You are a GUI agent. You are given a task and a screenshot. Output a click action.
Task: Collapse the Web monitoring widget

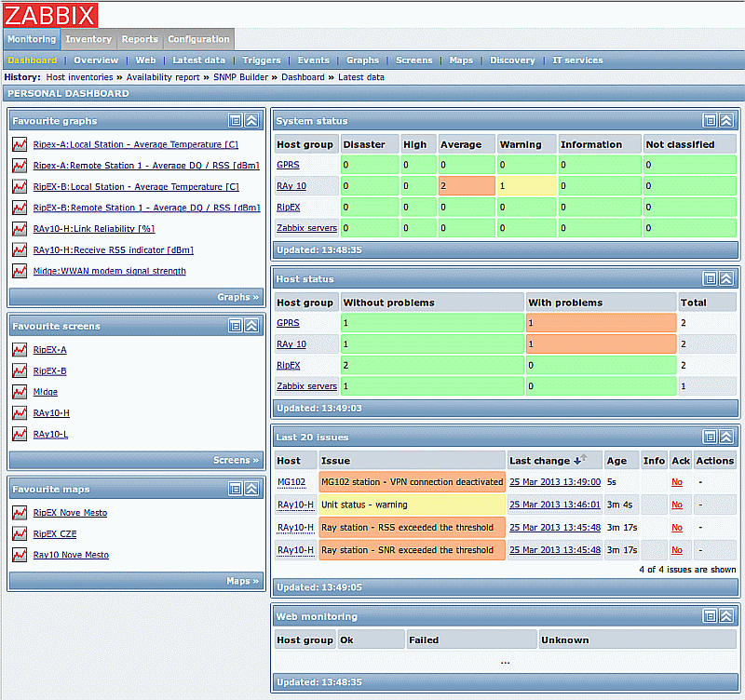tap(726, 616)
